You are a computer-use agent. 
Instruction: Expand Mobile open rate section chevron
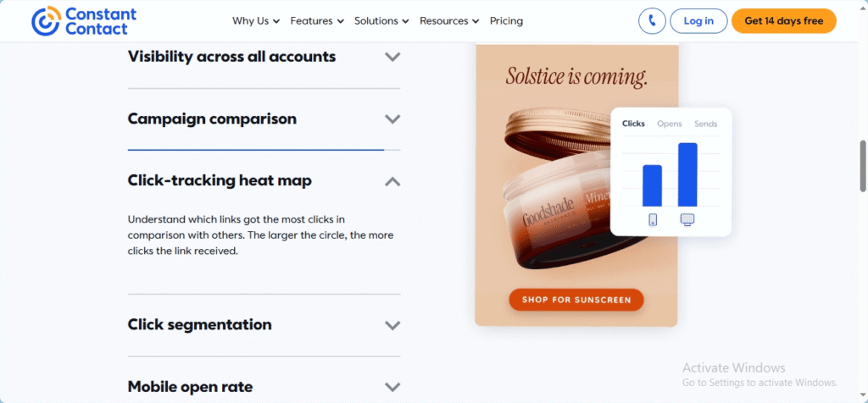click(x=392, y=386)
